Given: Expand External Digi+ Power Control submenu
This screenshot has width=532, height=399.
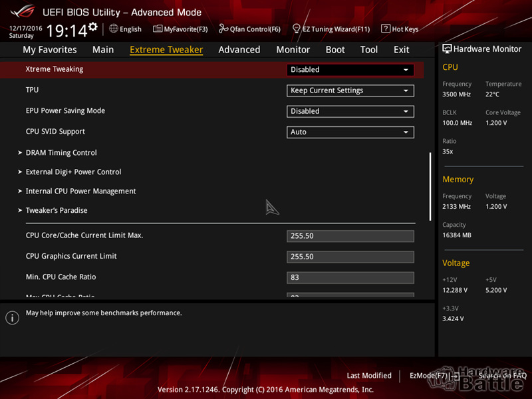Looking at the screenshot, I should coord(73,172).
